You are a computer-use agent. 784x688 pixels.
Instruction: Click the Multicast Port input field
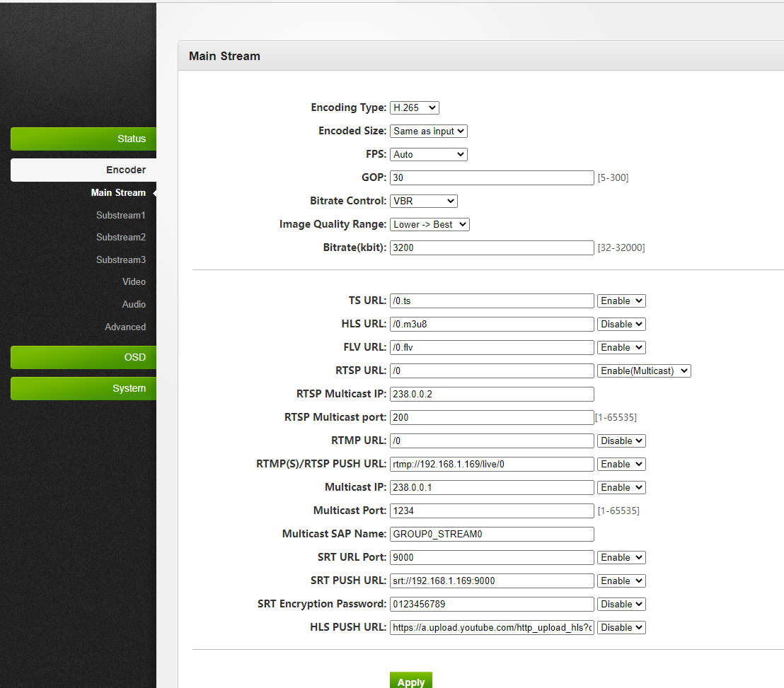492,511
